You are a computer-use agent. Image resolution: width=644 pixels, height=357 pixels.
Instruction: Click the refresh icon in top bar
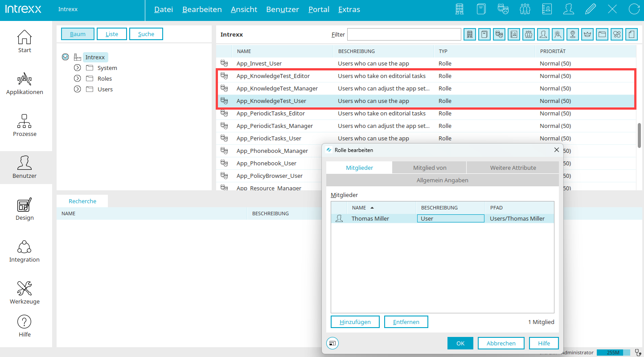pyautogui.click(x=634, y=9)
